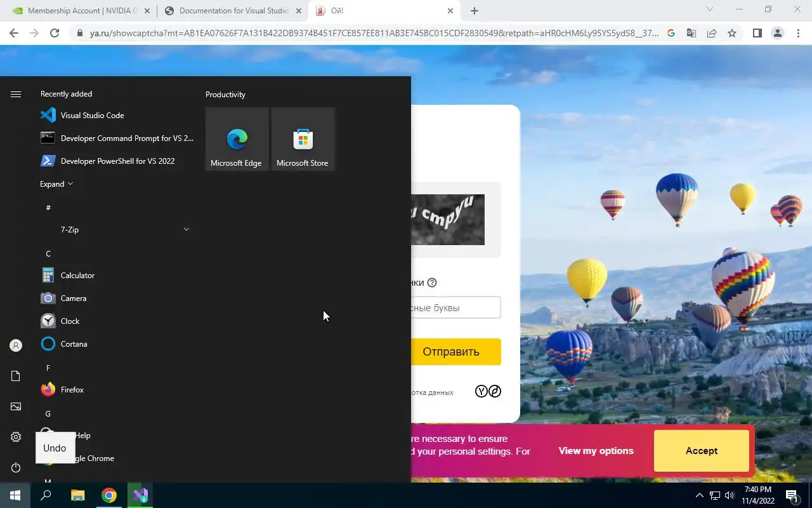Screen dimensions: 812x508
Task: Jump to letter F section header
Action: [x=48, y=368]
